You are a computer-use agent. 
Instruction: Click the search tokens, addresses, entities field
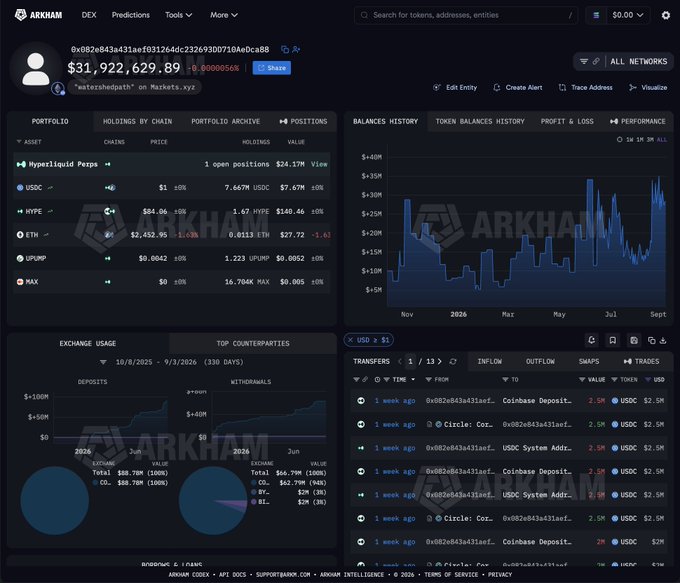click(466, 15)
